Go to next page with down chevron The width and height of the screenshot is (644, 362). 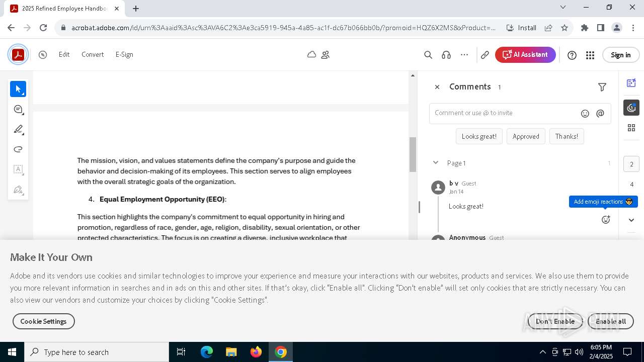tap(631, 220)
